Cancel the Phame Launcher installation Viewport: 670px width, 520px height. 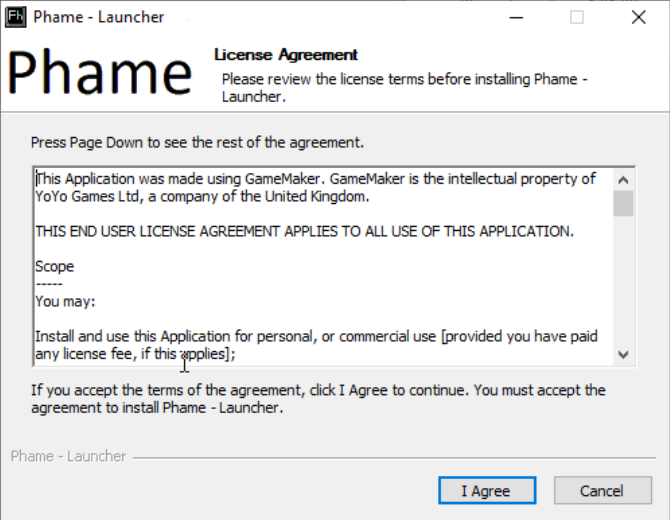coord(602,491)
